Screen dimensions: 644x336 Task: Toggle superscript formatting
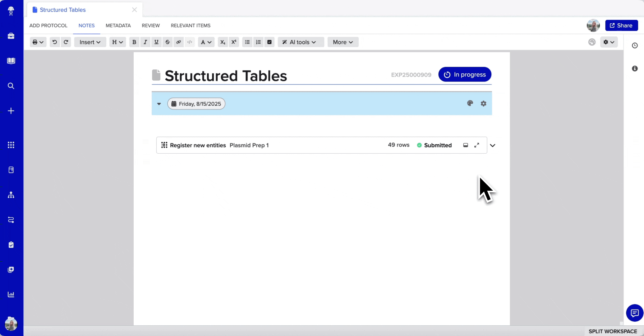point(234,42)
